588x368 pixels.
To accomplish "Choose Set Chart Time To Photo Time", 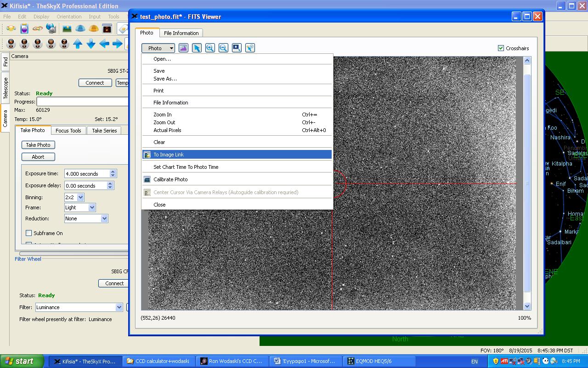I will [x=186, y=167].
